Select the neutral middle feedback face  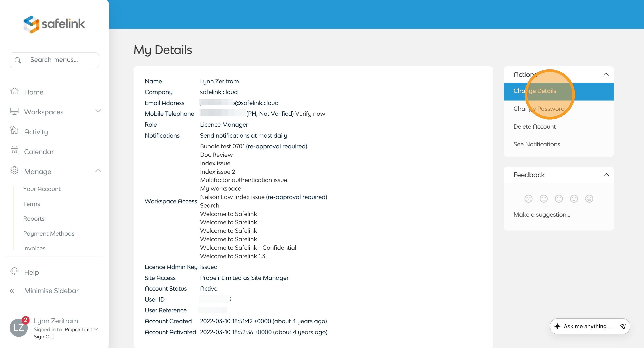coord(559,199)
